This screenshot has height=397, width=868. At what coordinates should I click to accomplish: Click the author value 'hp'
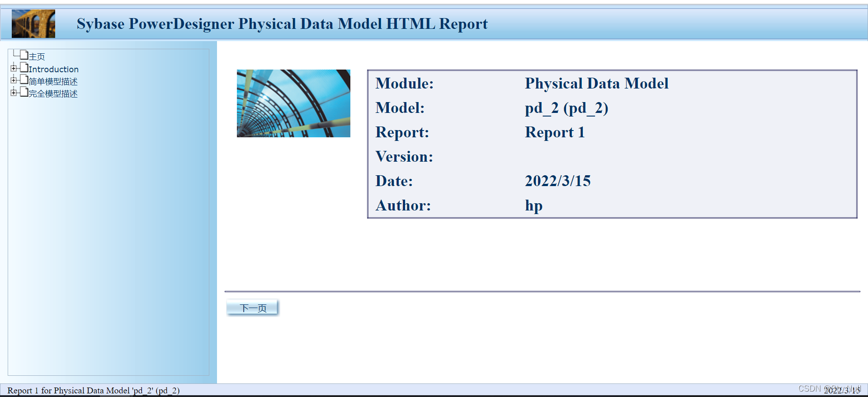pos(533,206)
